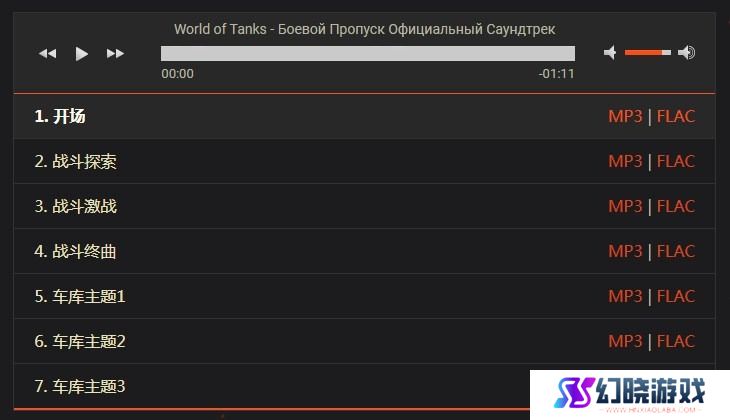Adjust the orange volume slider

[x=648, y=53]
